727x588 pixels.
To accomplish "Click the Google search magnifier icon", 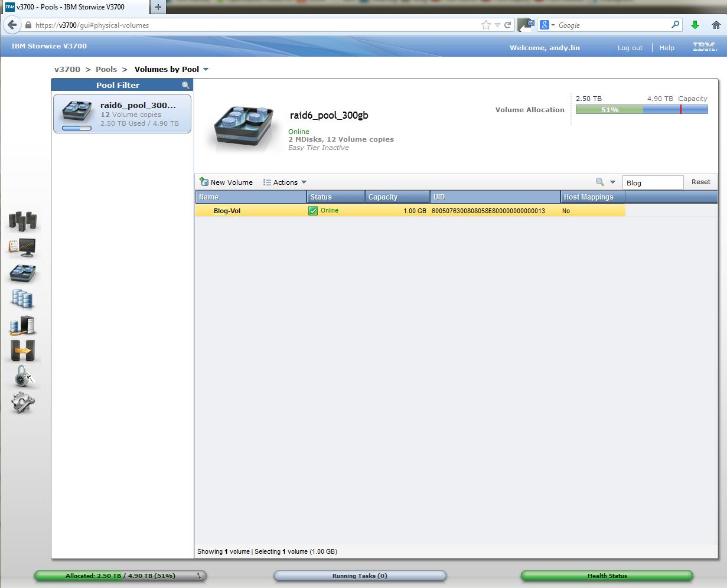I will click(676, 25).
